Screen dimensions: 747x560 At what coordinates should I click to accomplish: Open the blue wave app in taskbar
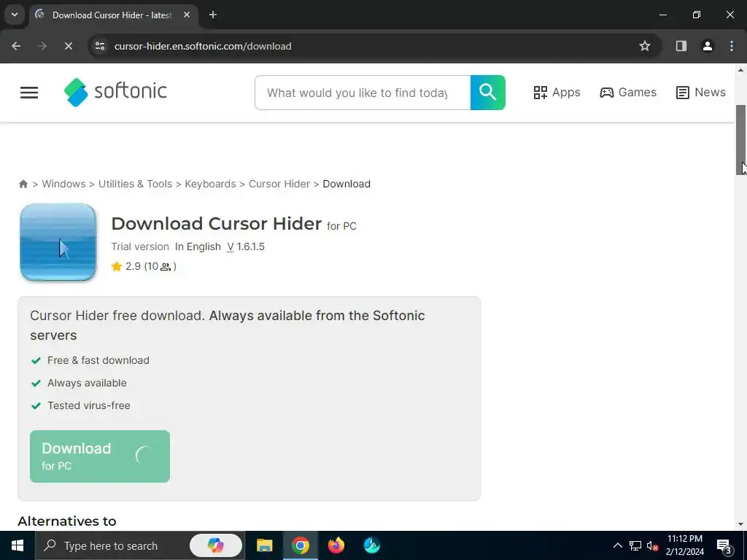(372, 545)
